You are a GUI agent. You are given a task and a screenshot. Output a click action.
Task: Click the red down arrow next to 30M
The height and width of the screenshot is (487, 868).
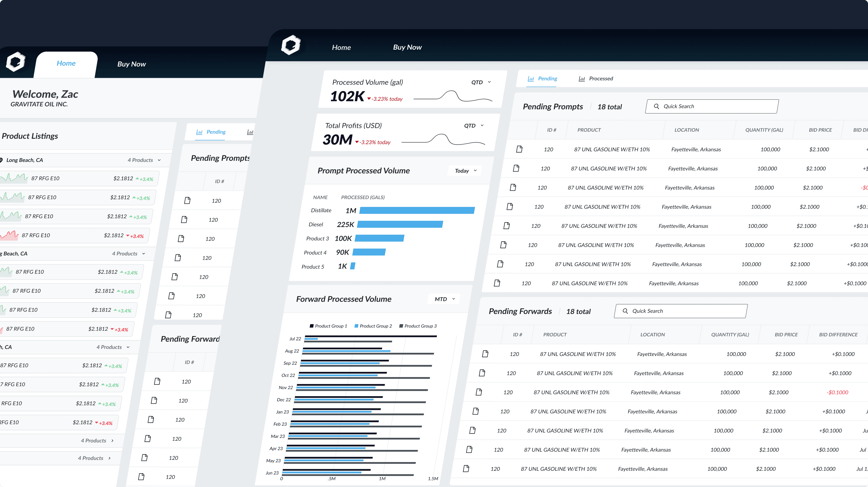pyautogui.click(x=357, y=142)
